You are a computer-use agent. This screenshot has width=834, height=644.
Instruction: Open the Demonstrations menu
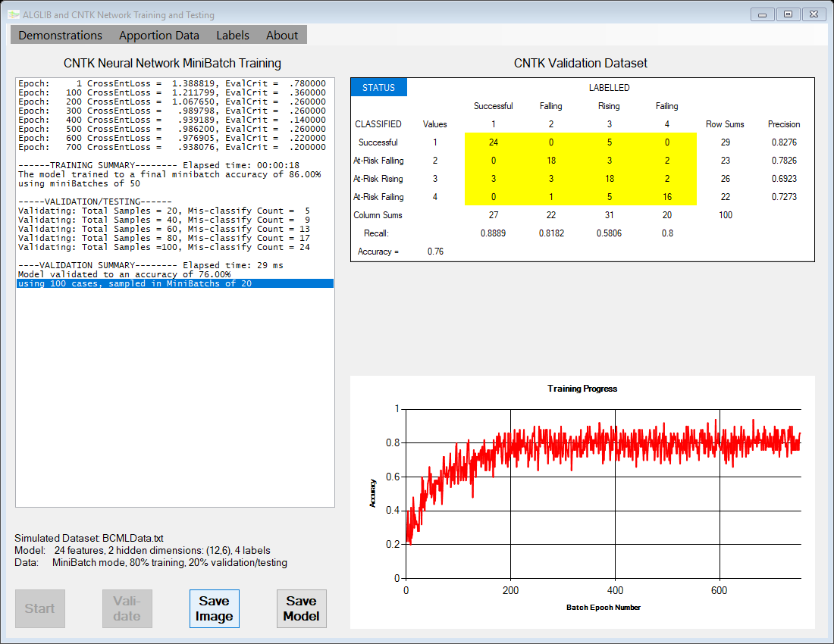click(x=60, y=35)
